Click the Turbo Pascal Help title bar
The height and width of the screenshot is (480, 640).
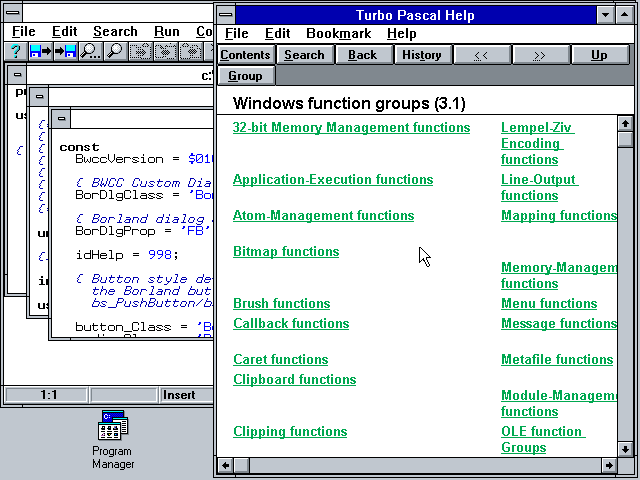415,15
